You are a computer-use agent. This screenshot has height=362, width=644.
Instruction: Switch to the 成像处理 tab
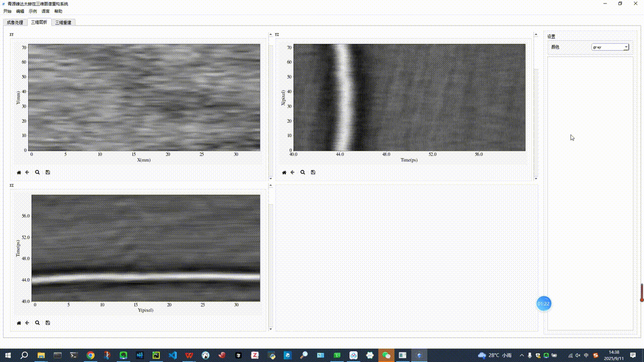click(15, 23)
